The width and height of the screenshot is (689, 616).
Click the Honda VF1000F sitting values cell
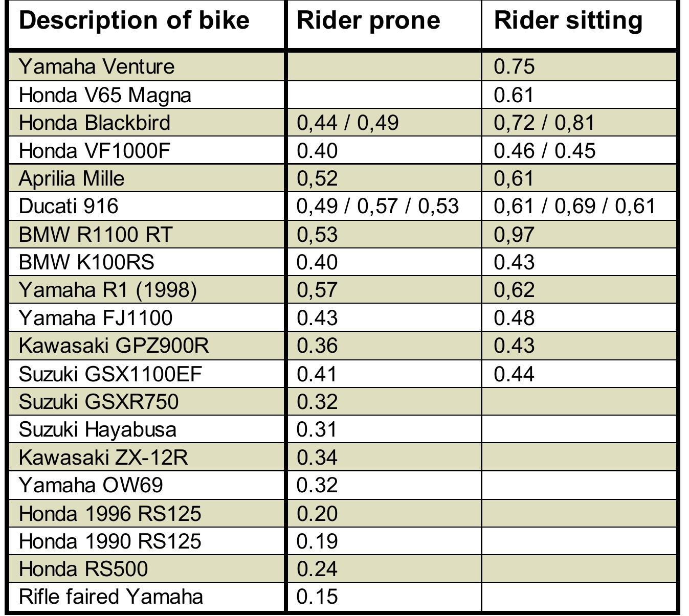coord(544,151)
